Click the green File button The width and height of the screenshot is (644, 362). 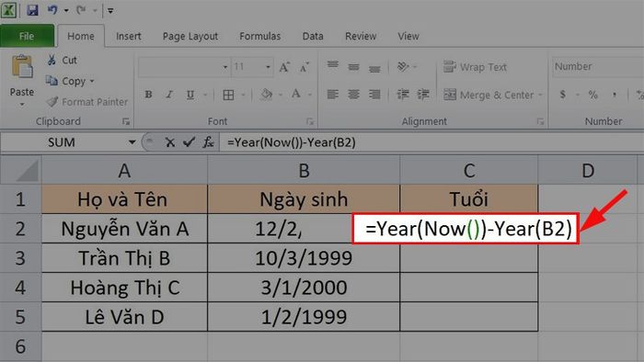[27, 36]
